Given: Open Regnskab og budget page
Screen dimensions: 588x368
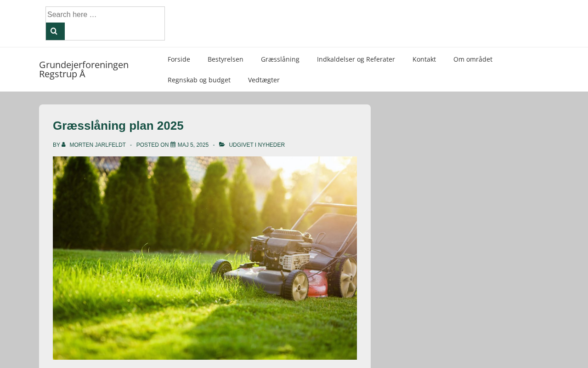Looking at the screenshot, I should coord(199,80).
